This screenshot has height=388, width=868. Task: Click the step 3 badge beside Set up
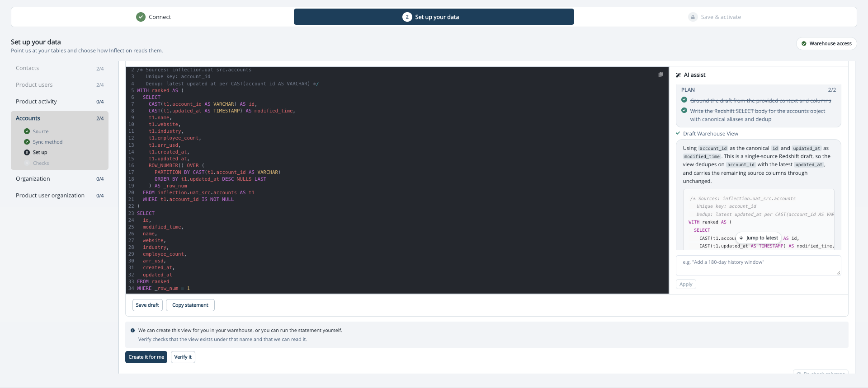click(27, 152)
